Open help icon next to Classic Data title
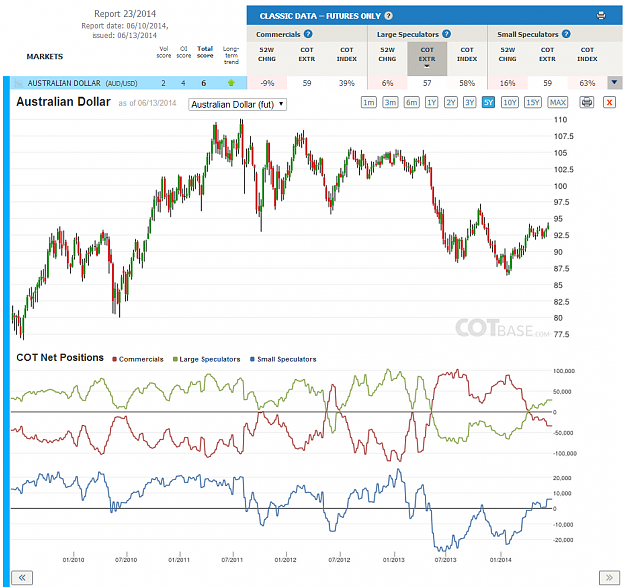 pyautogui.click(x=388, y=16)
